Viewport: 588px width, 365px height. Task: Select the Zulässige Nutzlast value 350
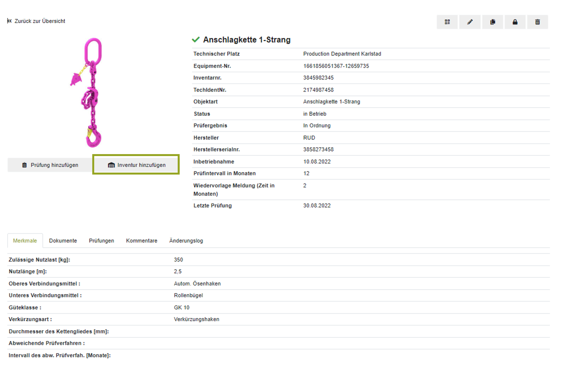[x=178, y=260]
